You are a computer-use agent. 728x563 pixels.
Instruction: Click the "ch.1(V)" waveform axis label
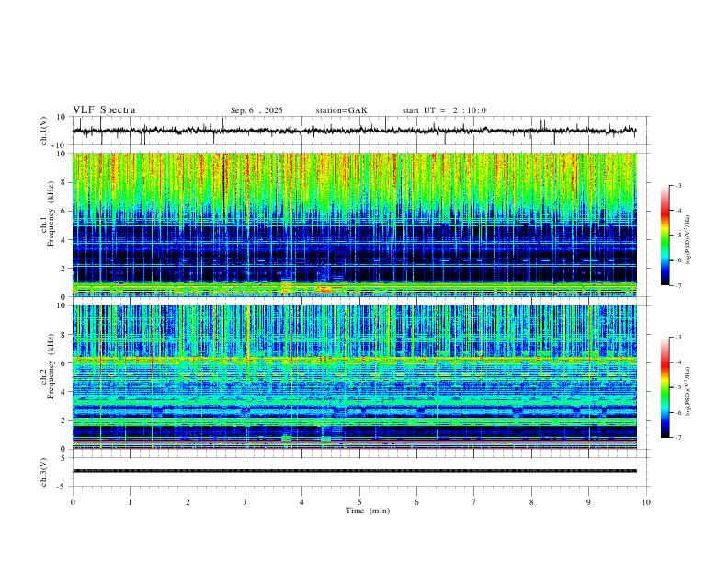(x=44, y=131)
